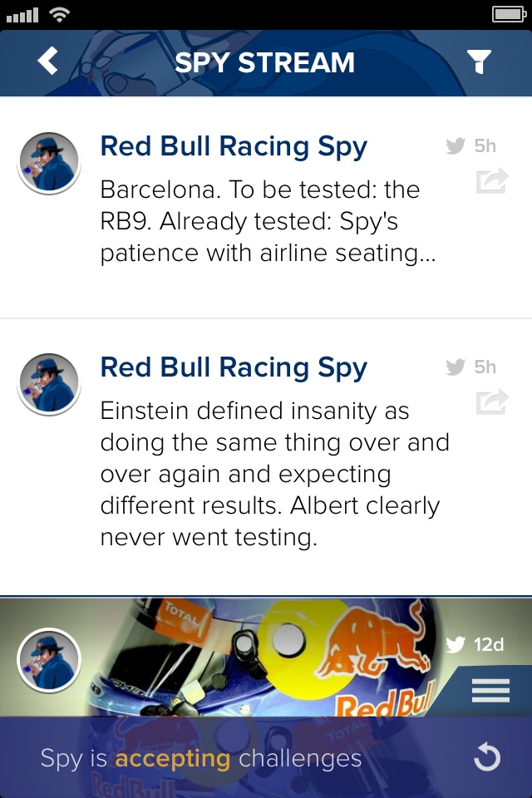The image size is (532, 798).
Task: Tap the 'Spy is accepting challenges' banner
Action: pos(201,758)
